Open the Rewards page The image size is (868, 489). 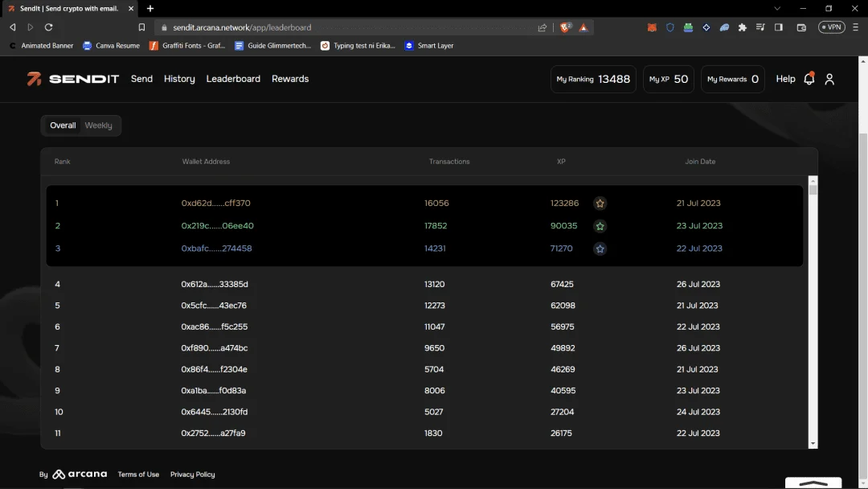click(x=290, y=79)
